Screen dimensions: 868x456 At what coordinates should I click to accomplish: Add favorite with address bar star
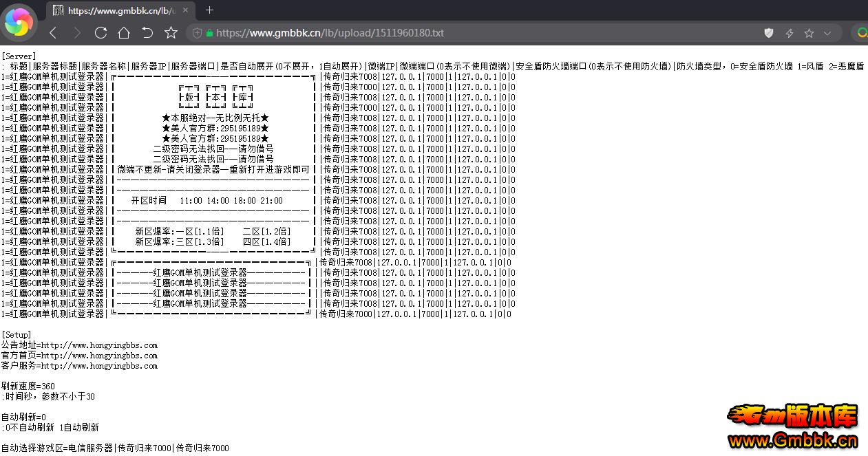(x=809, y=33)
